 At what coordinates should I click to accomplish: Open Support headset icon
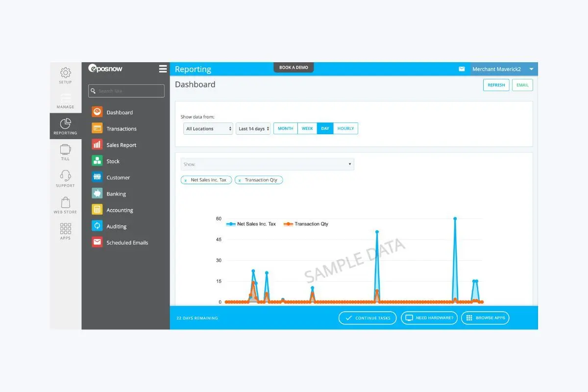pos(65,175)
